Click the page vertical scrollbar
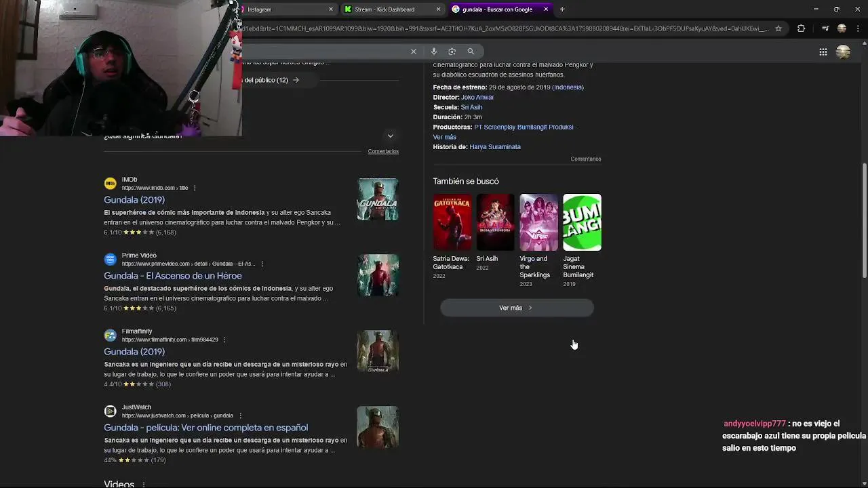 tap(864, 220)
